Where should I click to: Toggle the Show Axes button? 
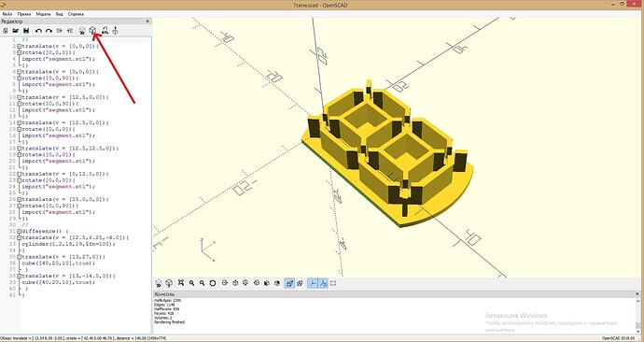click(x=313, y=283)
